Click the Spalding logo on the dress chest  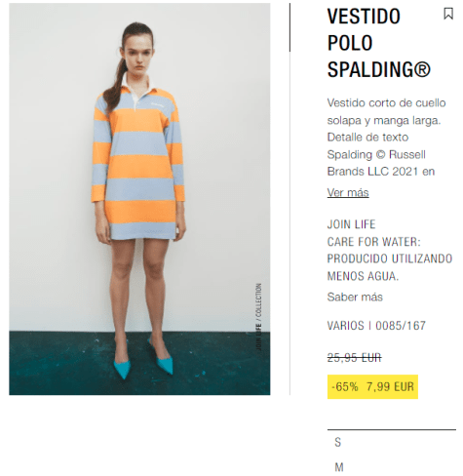point(158,104)
